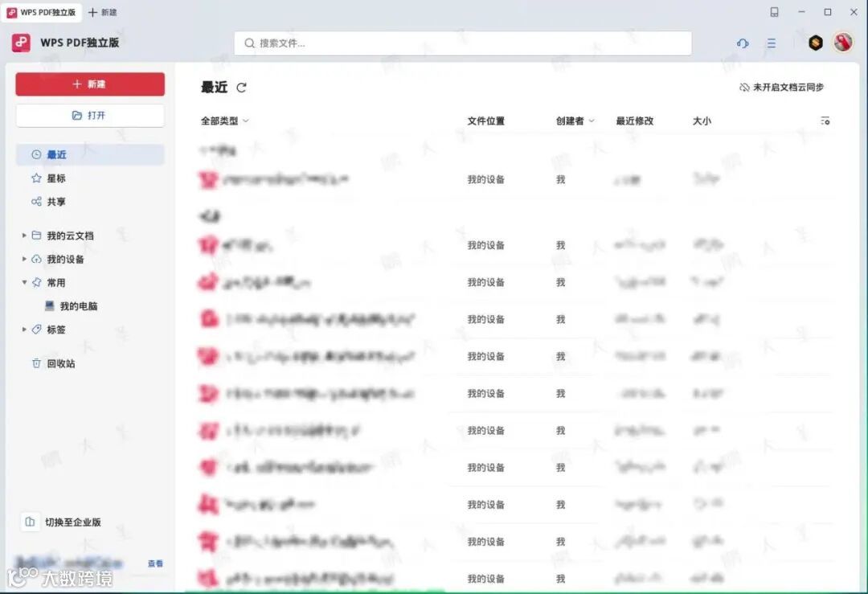
Task: Click the red 新建 button in sidebar
Action: (x=90, y=84)
